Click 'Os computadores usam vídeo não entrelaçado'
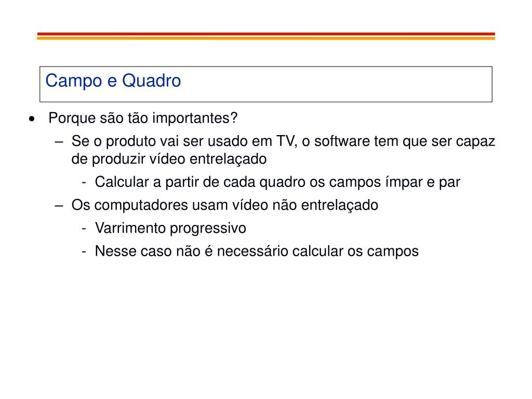Screen dimensions: 532x399 [x=225, y=205]
